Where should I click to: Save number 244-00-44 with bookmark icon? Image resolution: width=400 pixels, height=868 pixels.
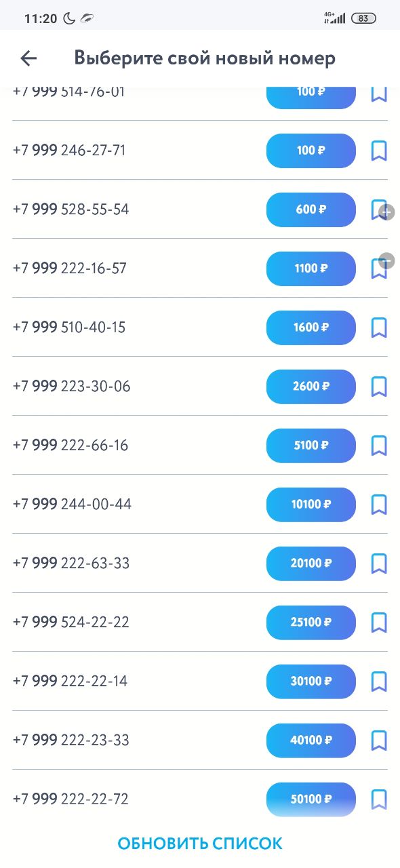pyautogui.click(x=379, y=505)
